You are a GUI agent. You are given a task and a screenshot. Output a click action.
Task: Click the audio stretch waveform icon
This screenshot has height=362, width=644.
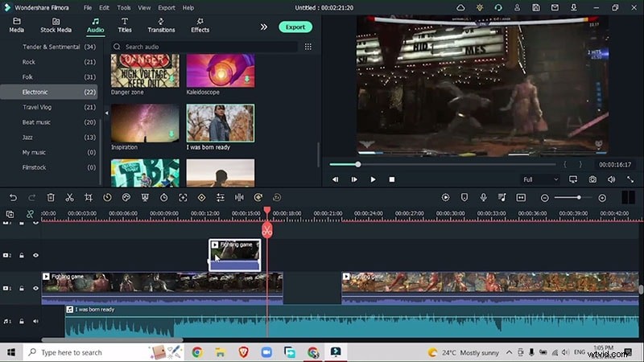click(x=239, y=198)
